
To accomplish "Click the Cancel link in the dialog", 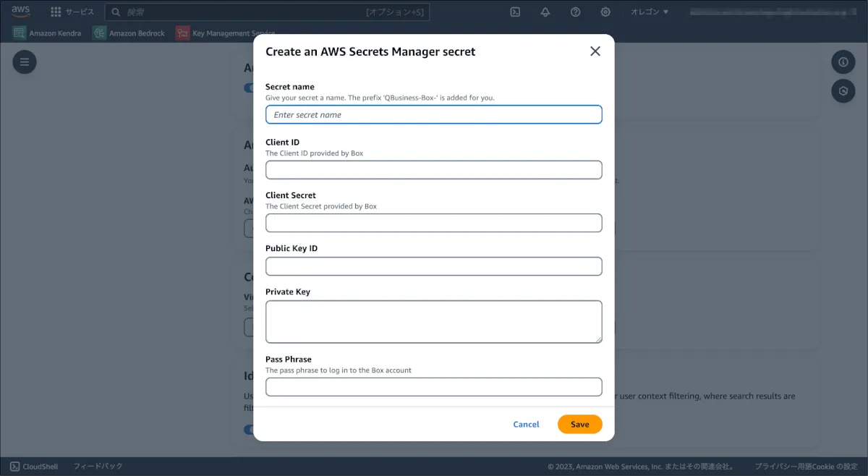I will tap(526, 425).
